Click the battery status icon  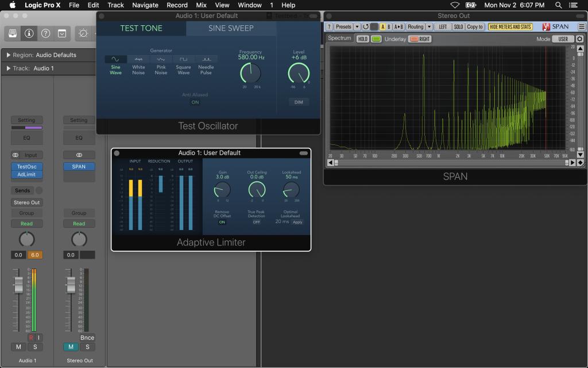coord(471,5)
